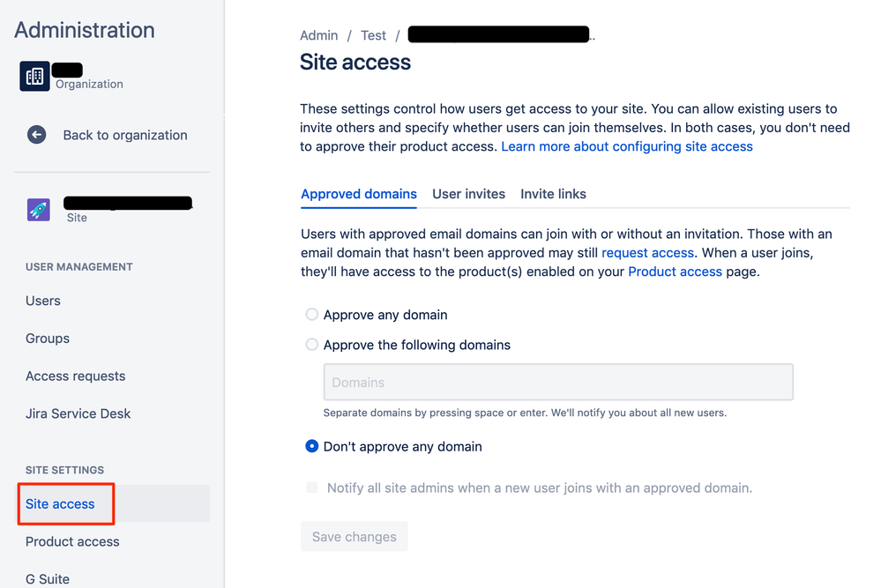The height and width of the screenshot is (588, 881).
Task: Open G Suite settings in sidebar
Action: tap(48, 579)
